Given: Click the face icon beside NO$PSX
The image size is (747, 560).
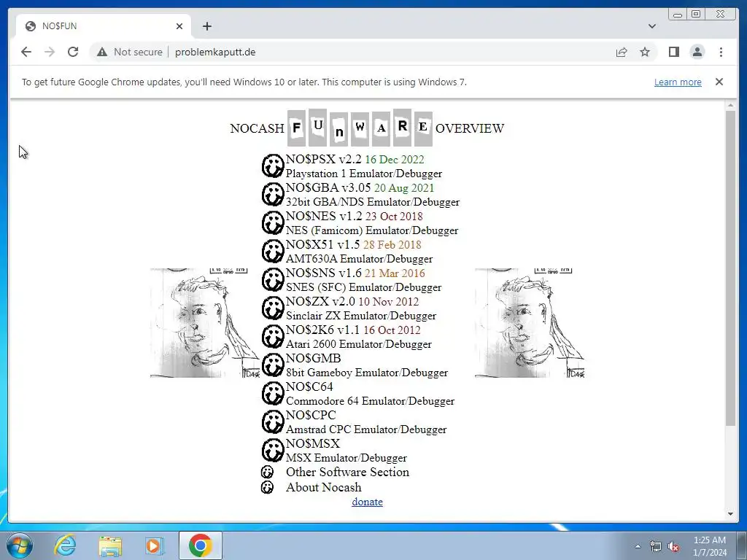Looking at the screenshot, I should click(273, 166).
